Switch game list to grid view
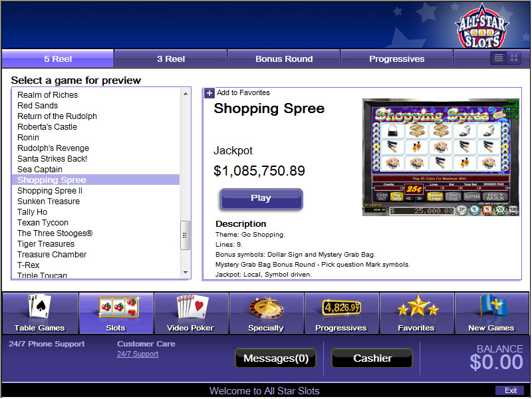The image size is (532, 399). point(513,58)
